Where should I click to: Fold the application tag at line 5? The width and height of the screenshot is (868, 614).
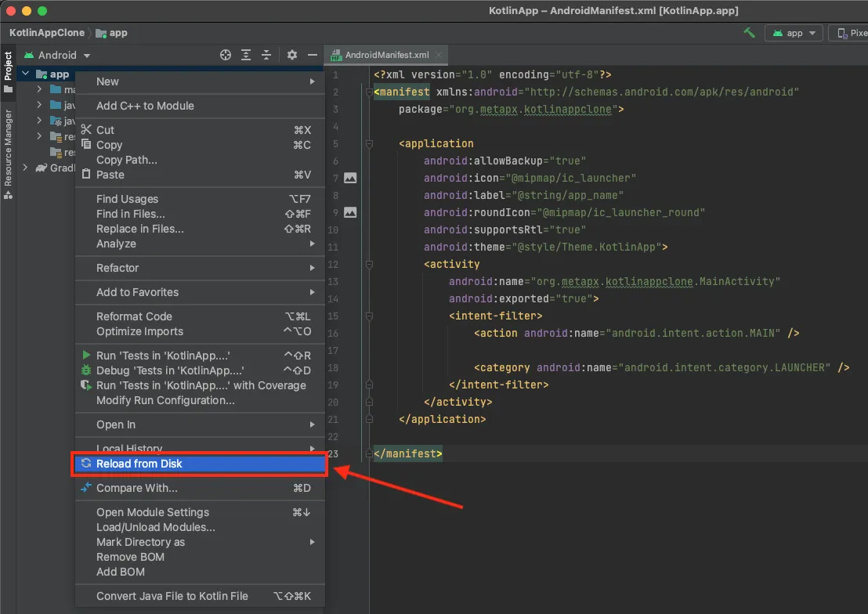point(369,143)
